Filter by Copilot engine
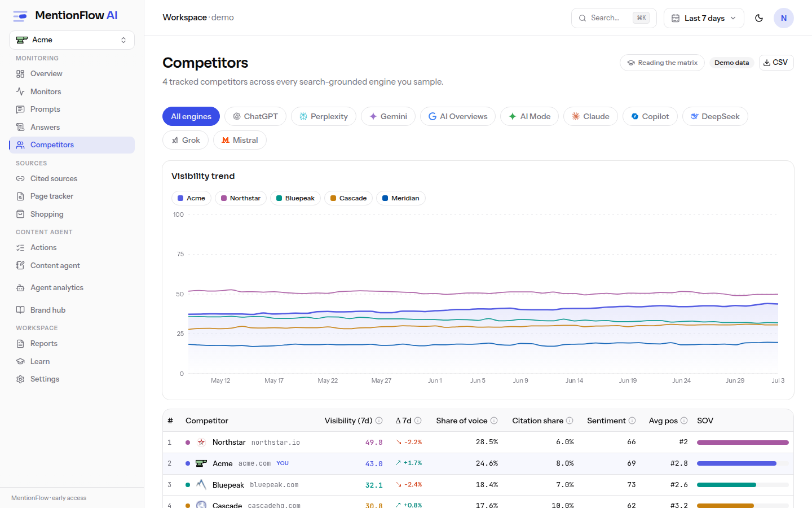 [650, 116]
